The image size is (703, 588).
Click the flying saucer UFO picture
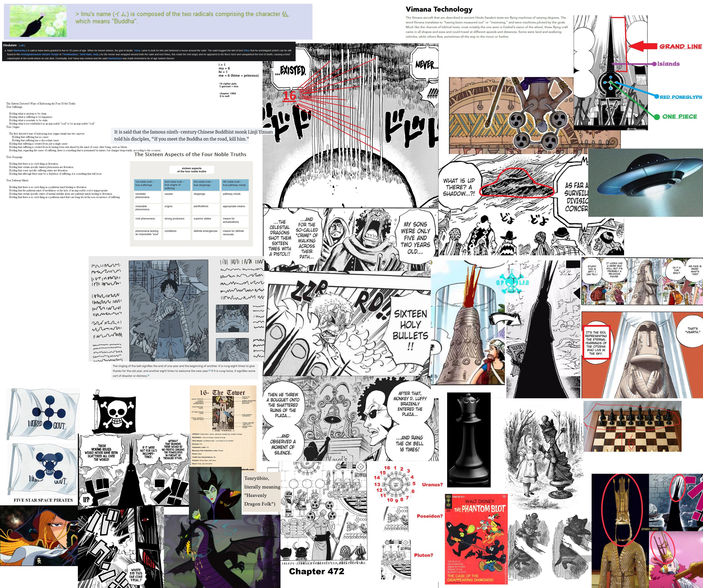(x=645, y=183)
